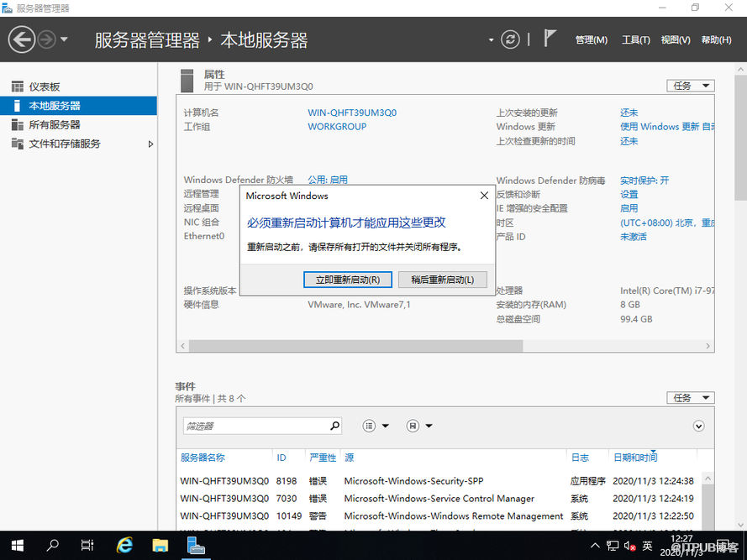Click the taskbar search magnifier icon
This screenshot has height=560, width=747.
[x=53, y=546]
